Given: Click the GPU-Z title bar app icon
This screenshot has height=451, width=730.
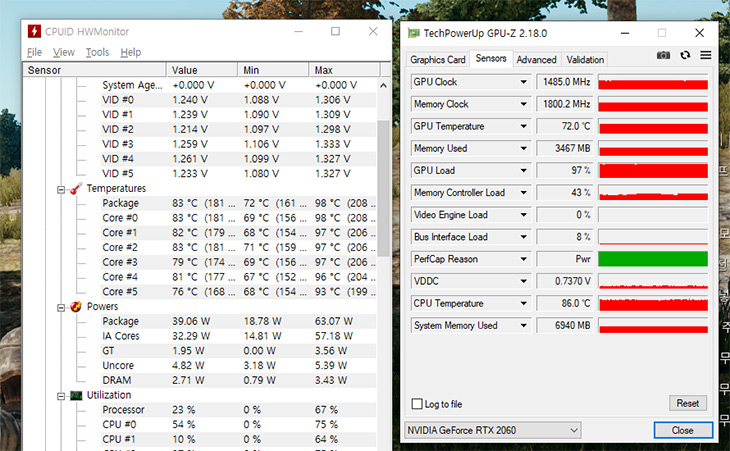Looking at the screenshot, I should click(x=413, y=33).
